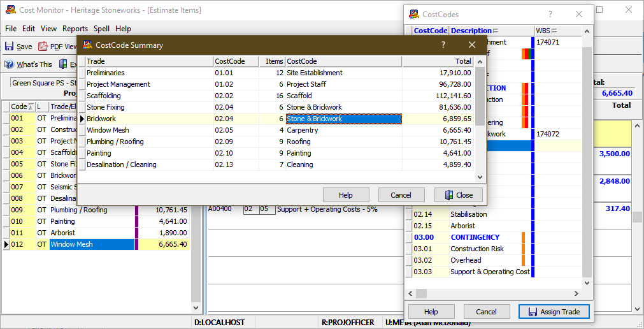
Task: Open the Reports menu
Action: pyautogui.click(x=75, y=29)
